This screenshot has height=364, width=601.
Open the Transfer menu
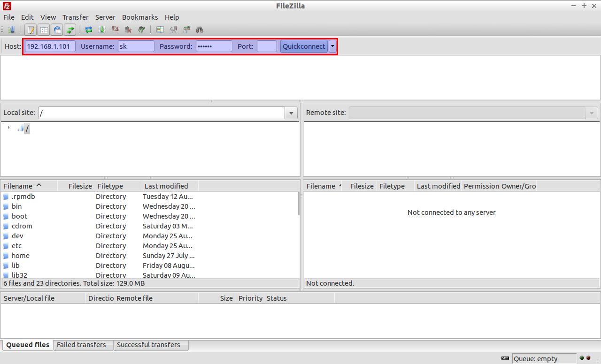(x=75, y=17)
